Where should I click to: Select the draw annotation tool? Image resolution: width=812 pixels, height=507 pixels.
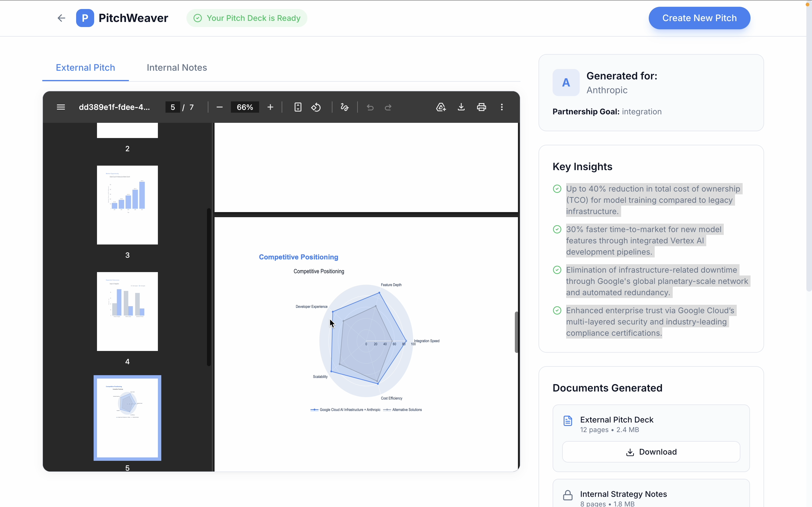pos(345,107)
